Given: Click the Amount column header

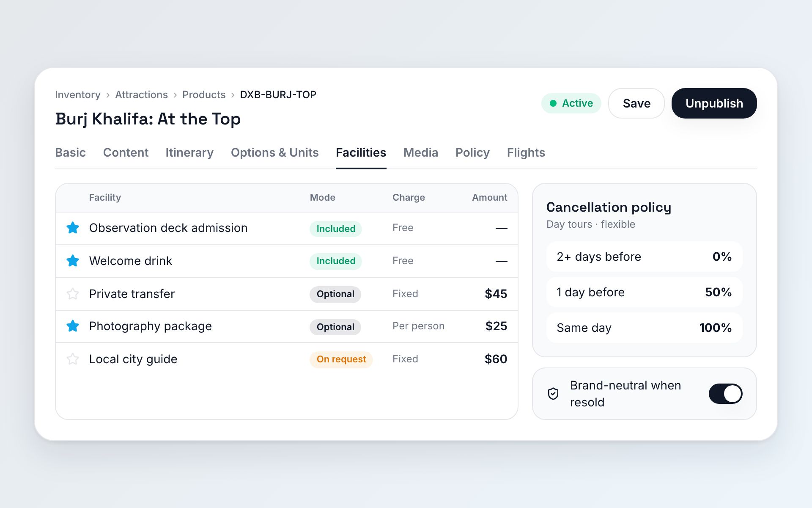Looking at the screenshot, I should [x=489, y=197].
